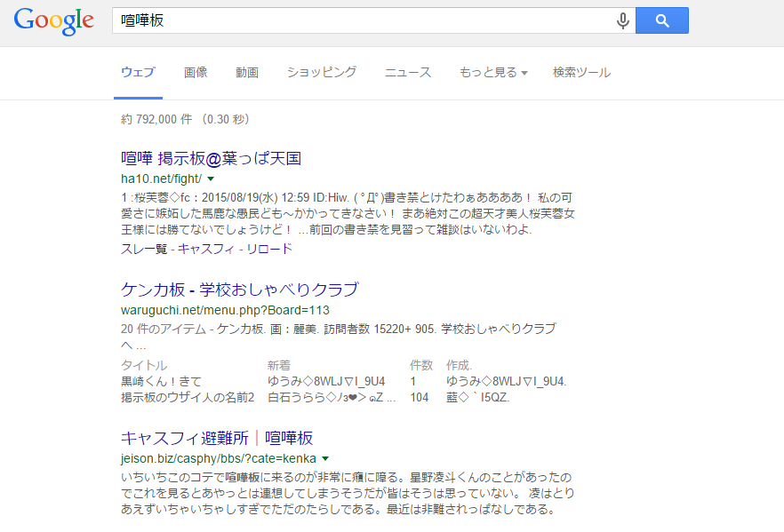Click 作成 column header
This screenshot has height=532, width=784.
click(x=459, y=366)
